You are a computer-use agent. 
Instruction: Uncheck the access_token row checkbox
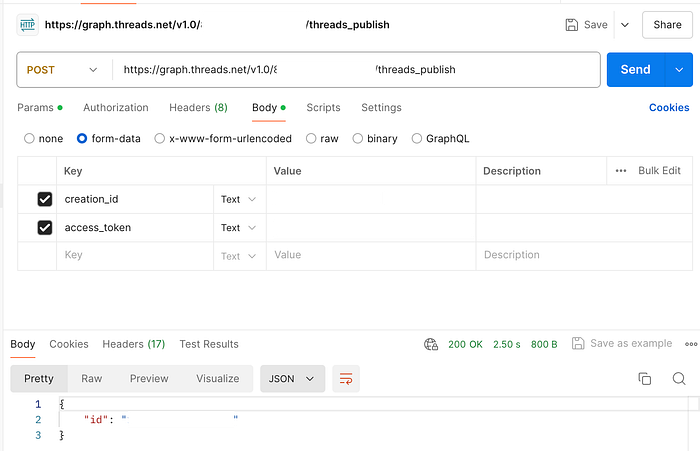45,228
